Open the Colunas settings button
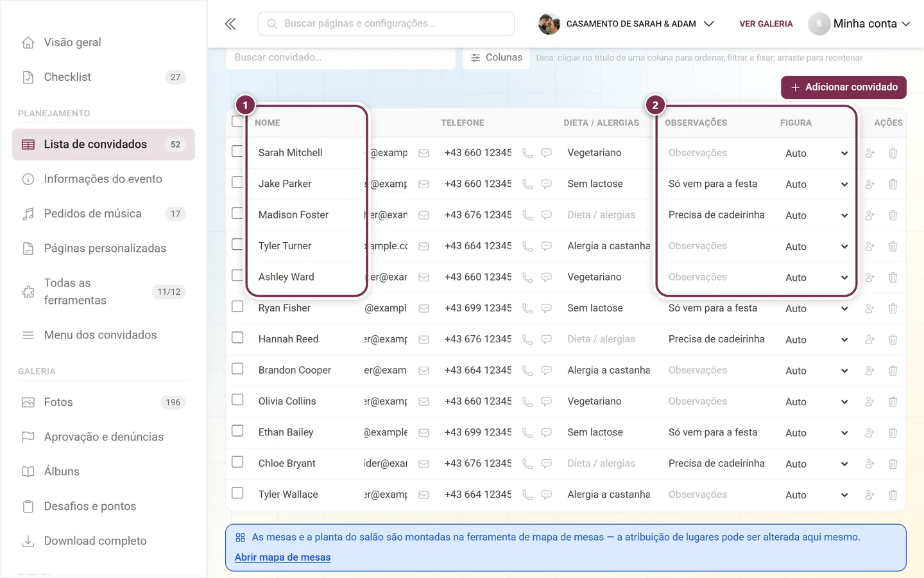Image resolution: width=924 pixels, height=578 pixels. pos(497,58)
